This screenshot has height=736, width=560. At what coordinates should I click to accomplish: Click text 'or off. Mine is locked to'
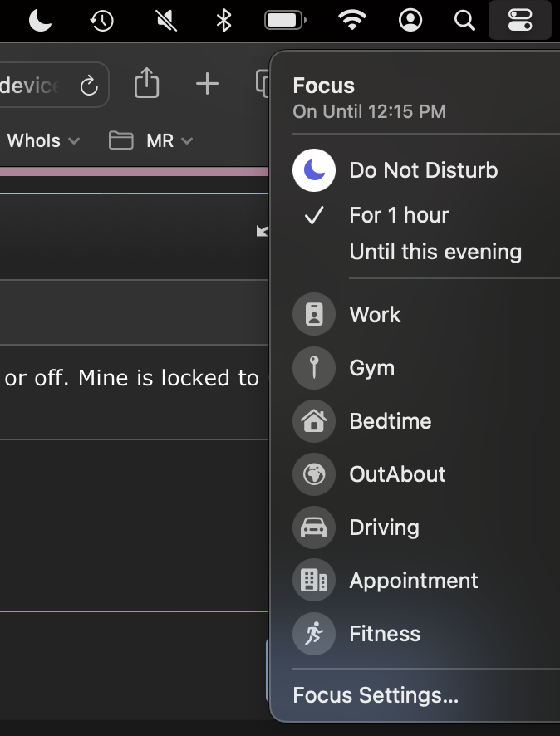(x=131, y=378)
